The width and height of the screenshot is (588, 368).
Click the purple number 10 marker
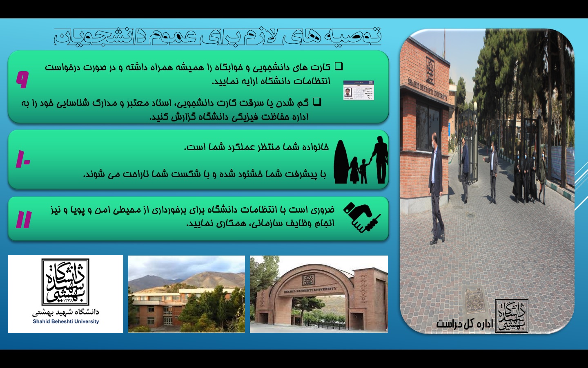23,159
